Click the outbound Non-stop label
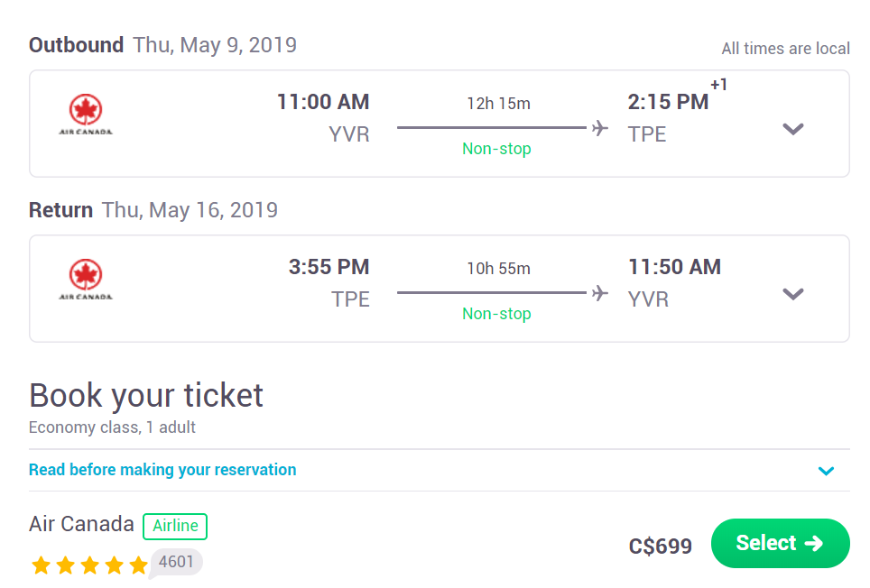 click(496, 149)
